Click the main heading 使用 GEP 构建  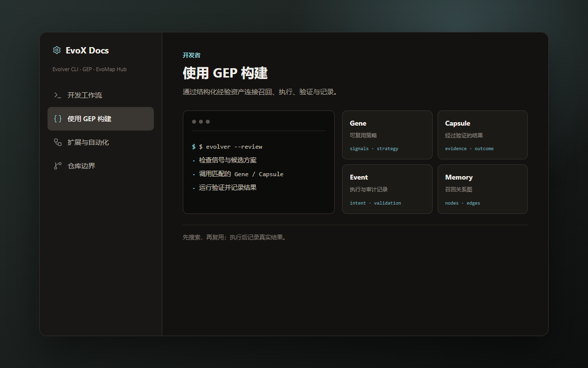pos(225,73)
